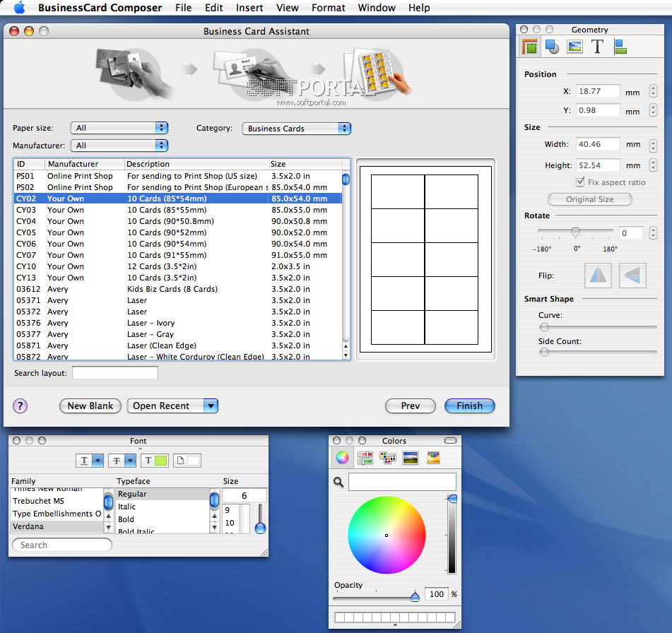Flip the object horizontally
This screenshot has height=633, width=672.
(x=598, y=276)
